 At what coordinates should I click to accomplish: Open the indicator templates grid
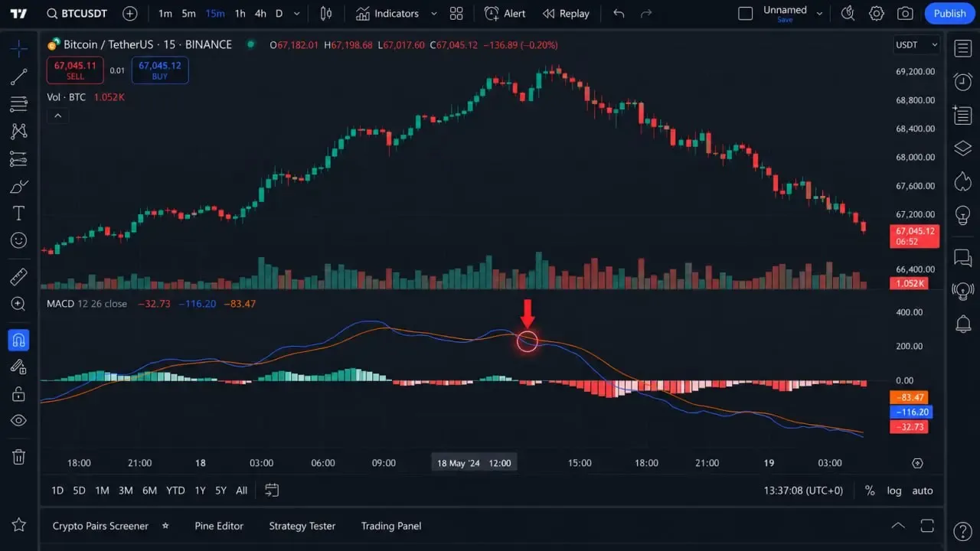[x=456, y=14]
